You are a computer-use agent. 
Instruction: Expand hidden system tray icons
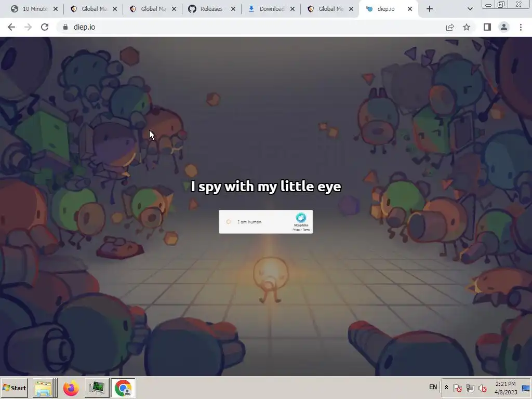coord(446,388)
